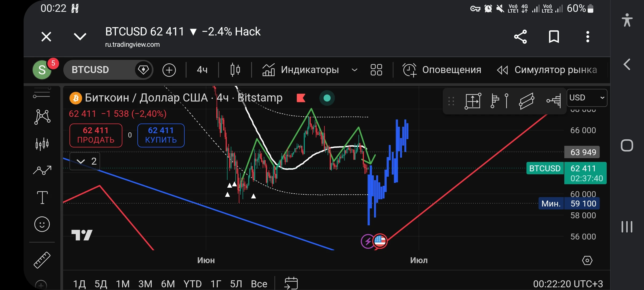This screenshot has width=644, height=290.
Task: Expand the indicators favorites dropdown arrow
Action: 354,70
